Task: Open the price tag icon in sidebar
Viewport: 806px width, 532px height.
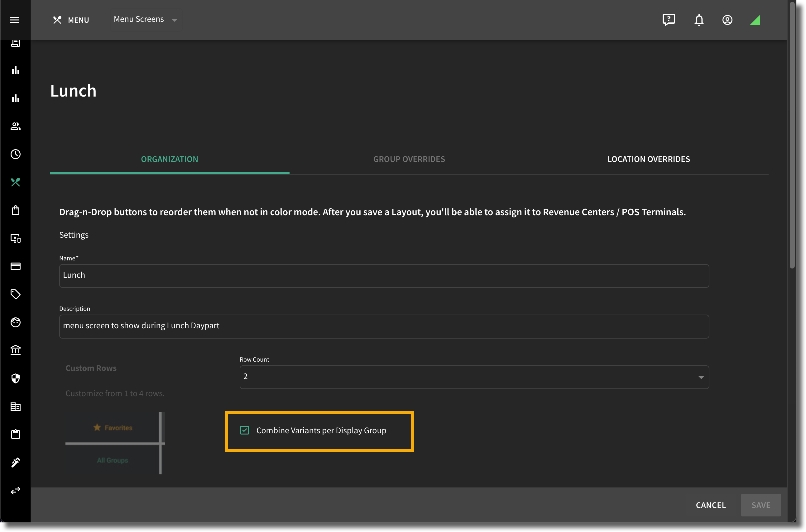Action: click(16, 294)
